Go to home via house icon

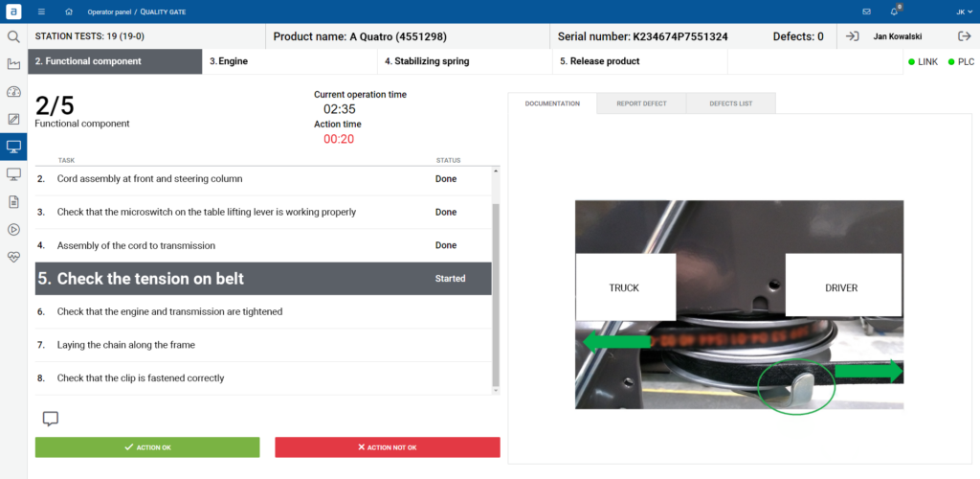69,11
